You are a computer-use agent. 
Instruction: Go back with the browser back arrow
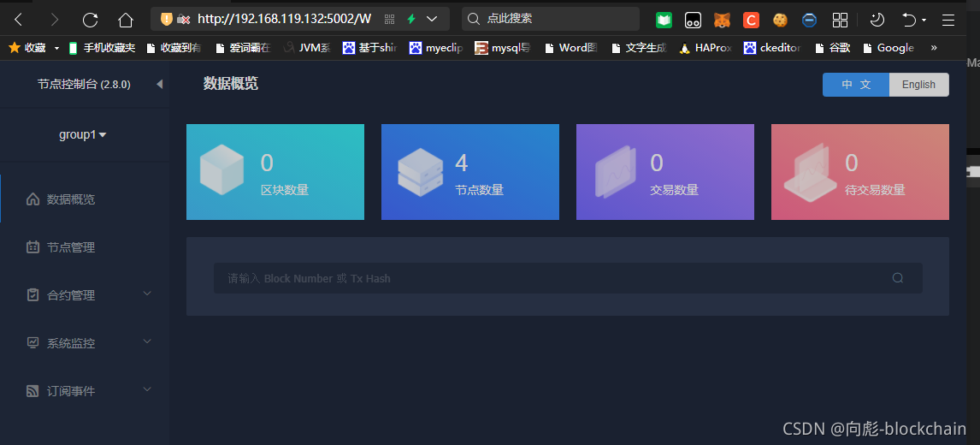[18, 20]
